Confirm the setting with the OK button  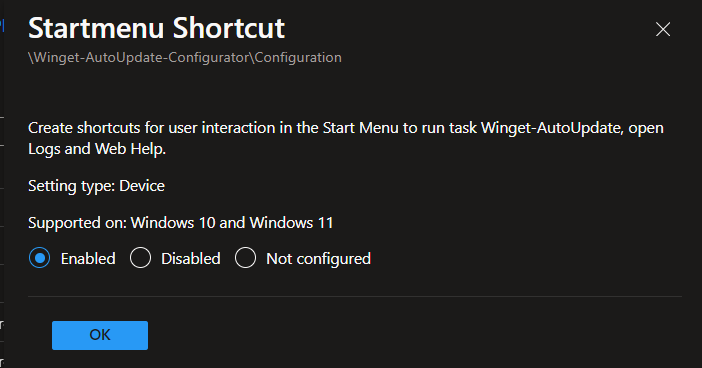(100, 335)
